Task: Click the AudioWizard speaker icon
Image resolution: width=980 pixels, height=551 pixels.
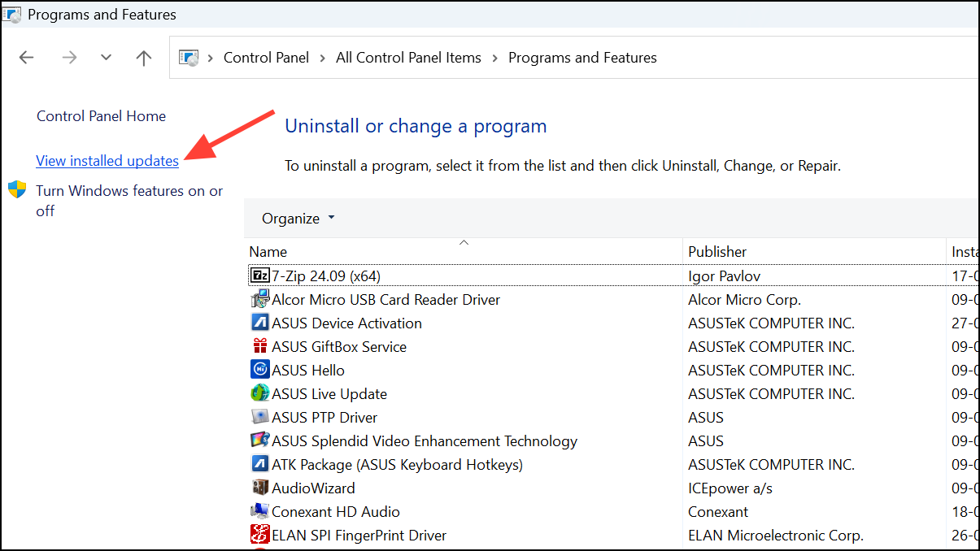Action: point(259,488)
